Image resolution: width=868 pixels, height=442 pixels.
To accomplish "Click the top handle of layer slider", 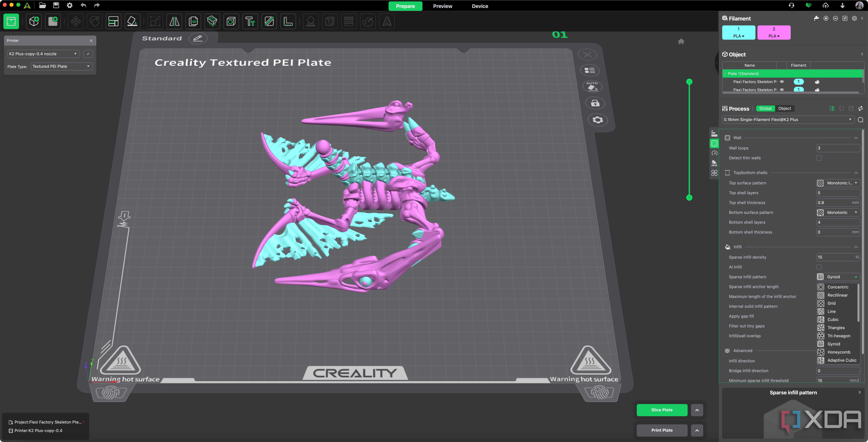I will 689,82.
